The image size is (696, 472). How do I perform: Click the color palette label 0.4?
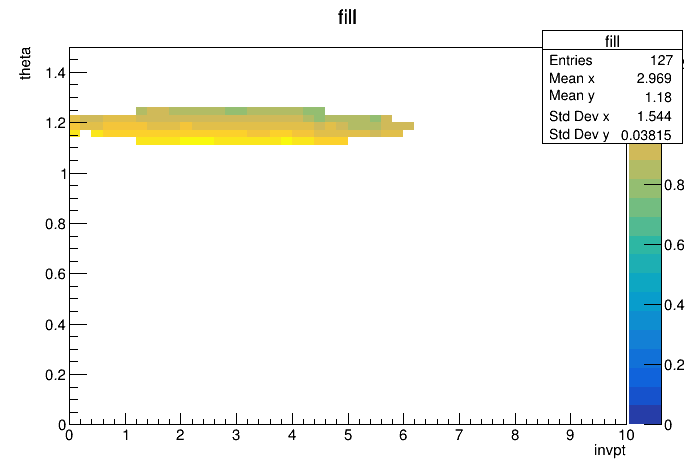click(x=674, y=305)
